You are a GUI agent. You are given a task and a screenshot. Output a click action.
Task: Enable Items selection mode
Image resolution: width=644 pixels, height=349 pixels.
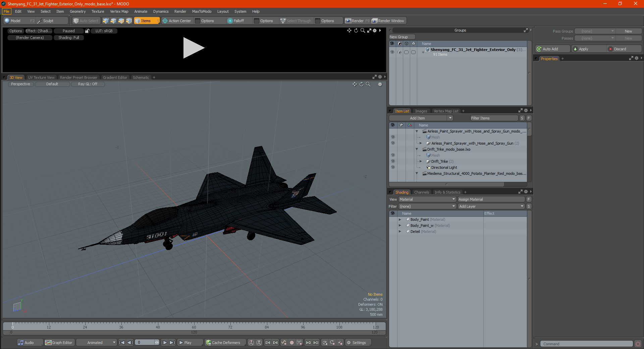point(147,21)
